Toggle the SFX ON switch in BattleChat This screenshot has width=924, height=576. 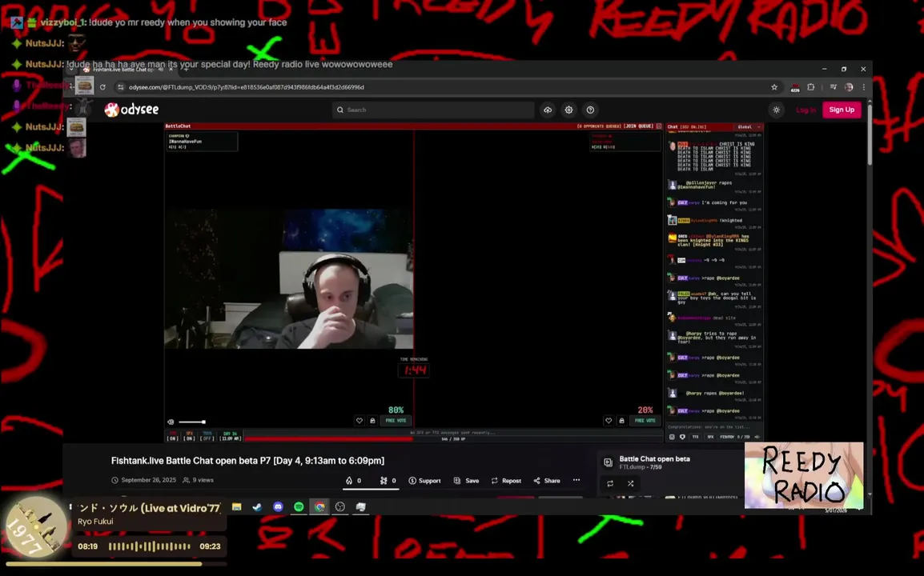point(189,436)
